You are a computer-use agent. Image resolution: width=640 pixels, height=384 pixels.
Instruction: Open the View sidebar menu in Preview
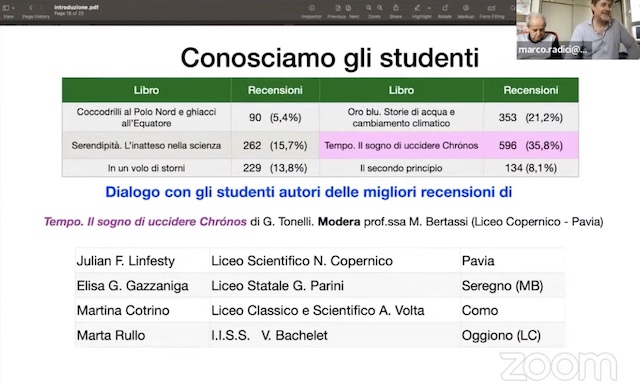tap(8, 8)
